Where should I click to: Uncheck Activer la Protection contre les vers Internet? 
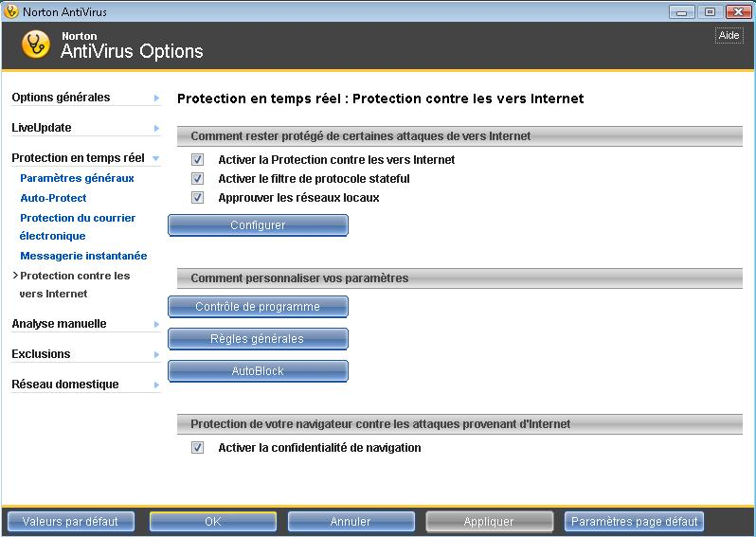tap(198, 160)
